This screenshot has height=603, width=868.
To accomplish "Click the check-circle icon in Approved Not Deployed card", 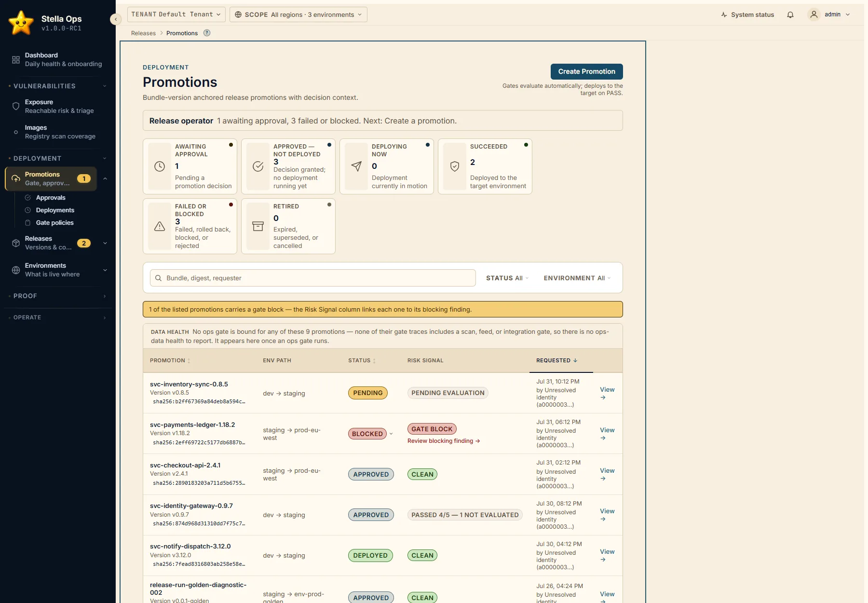I will 258,166.
